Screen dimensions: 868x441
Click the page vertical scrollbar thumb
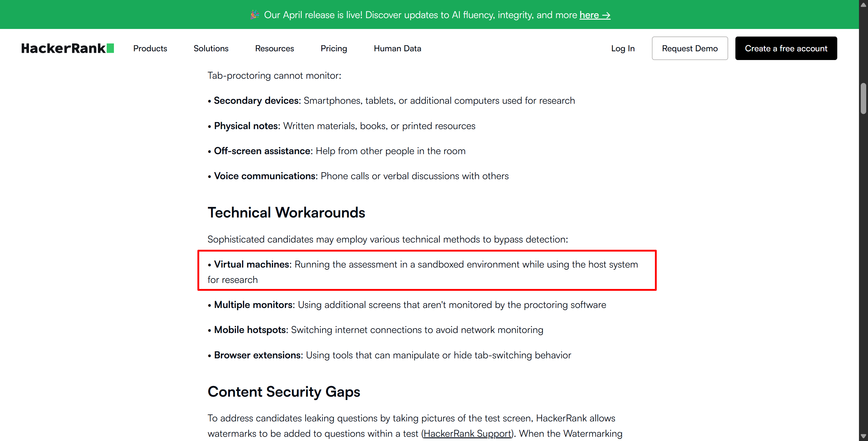(x=863, y=98)
